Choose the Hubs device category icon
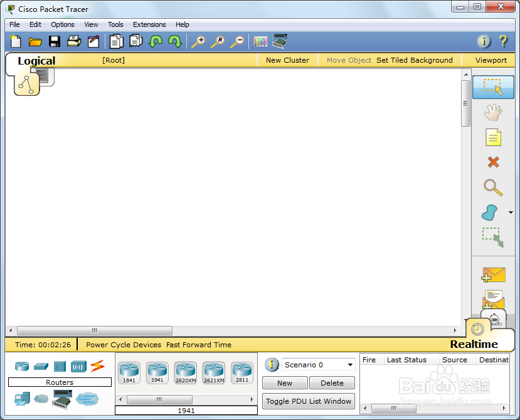Viewport: 520px width, 420px height. pos(60,366)
